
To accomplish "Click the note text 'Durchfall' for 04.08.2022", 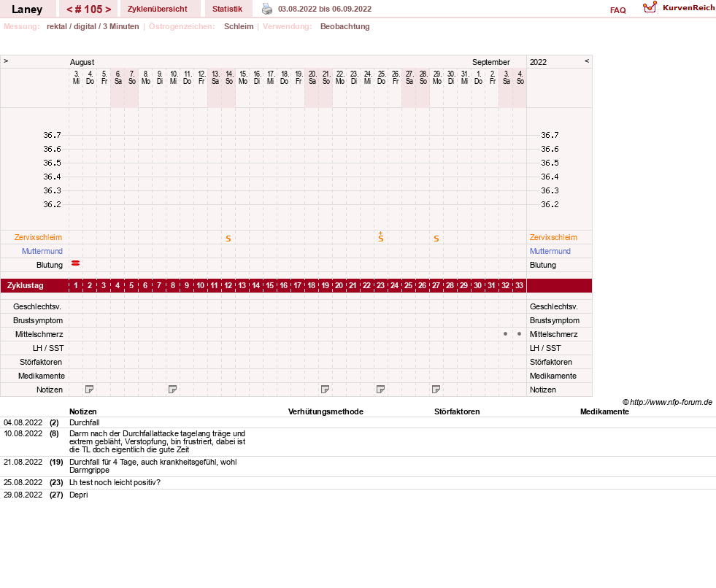I will (x=85, y=422).
